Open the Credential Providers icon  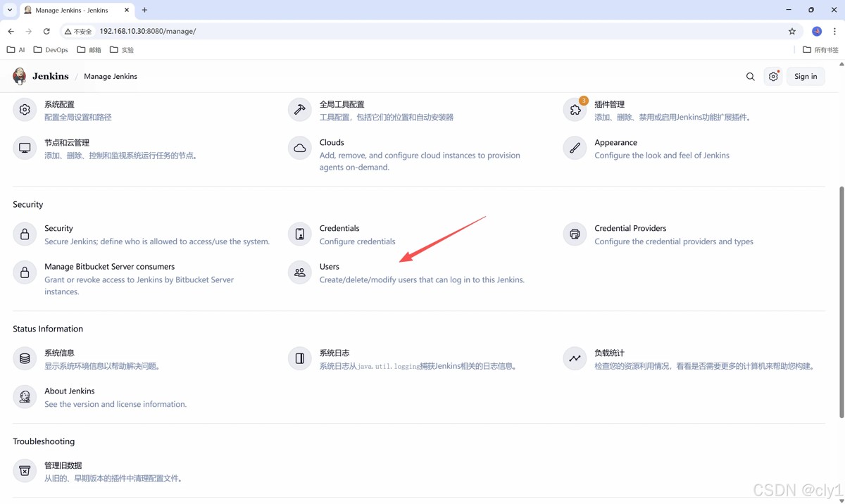point(575,234)
